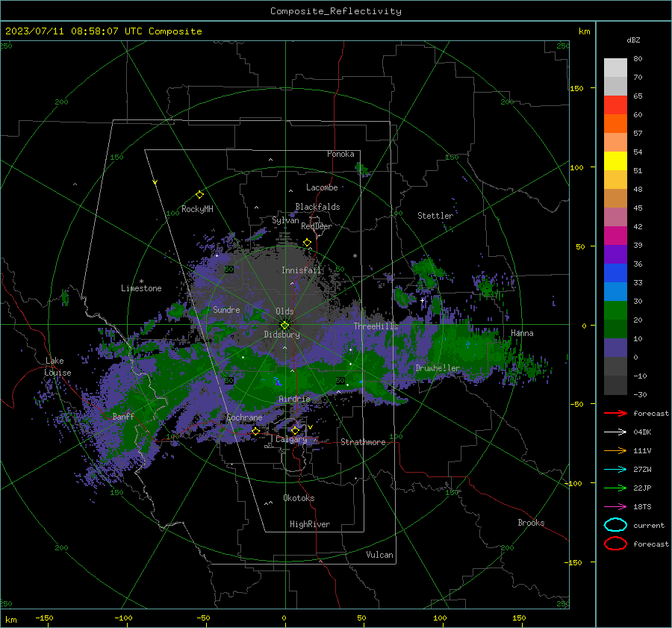Click the RockyMH label
Image resolution: width=672 pixels, height=628 pixels.
[197, 209]
